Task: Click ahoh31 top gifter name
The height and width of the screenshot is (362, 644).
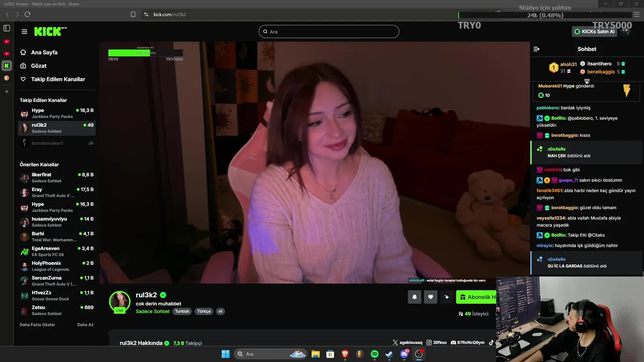Action: (x=569, y=64)
